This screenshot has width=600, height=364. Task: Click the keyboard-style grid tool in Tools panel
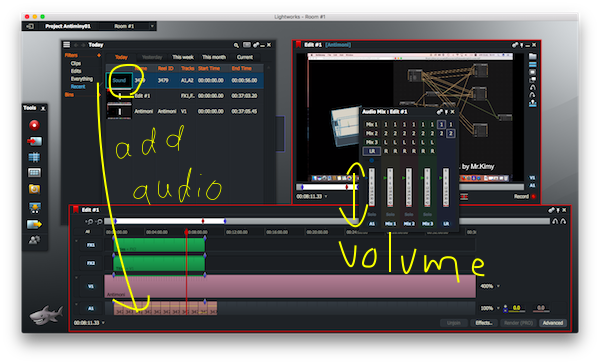tap(34, 173)
